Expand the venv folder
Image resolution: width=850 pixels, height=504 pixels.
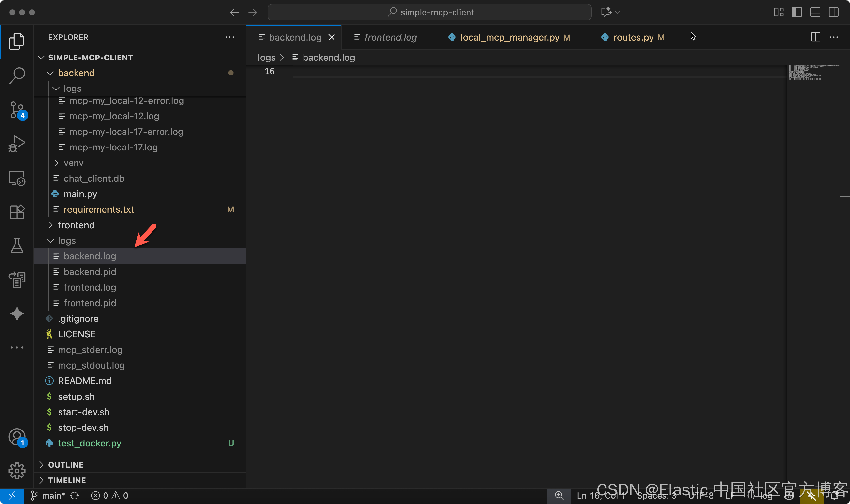point(73,163)
